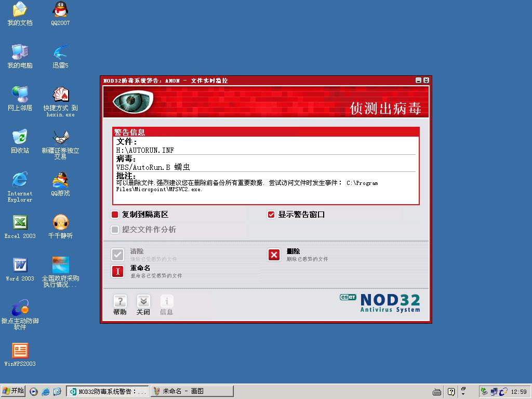
Task: Click the 侦测出病毒 banner title
Action: pyautogui.click(x=385, y=108)
